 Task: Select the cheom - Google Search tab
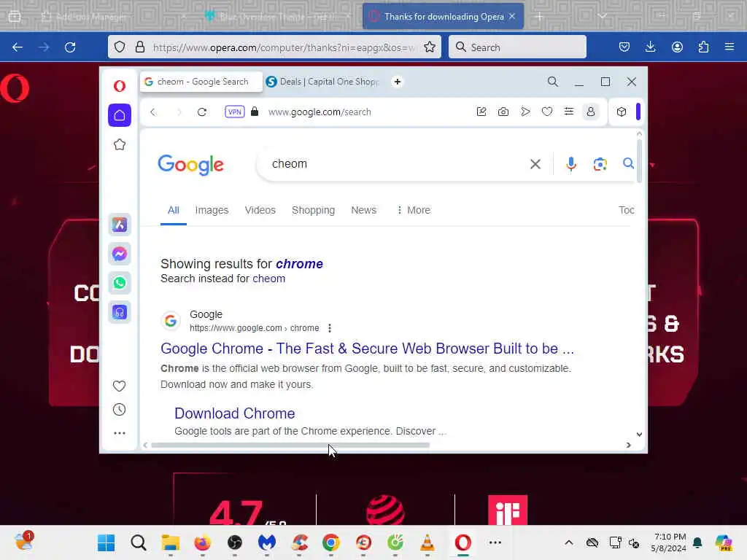pos(201,82)
